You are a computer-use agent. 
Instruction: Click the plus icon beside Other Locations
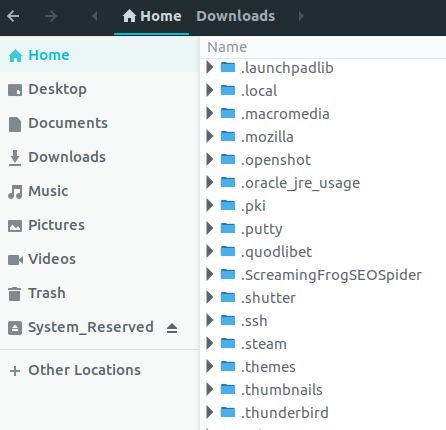15,371
